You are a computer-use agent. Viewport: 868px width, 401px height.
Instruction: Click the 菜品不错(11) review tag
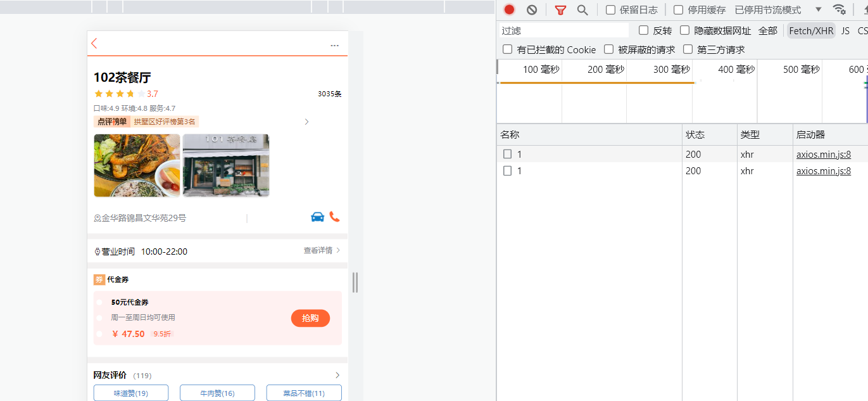[x=304, y=393]
